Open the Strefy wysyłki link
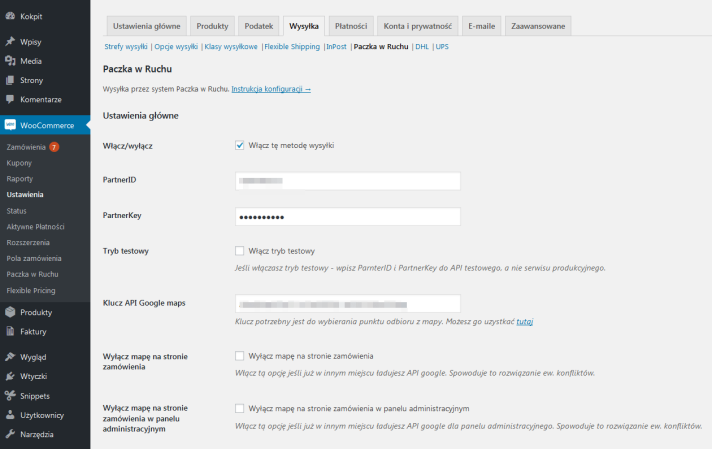This screenshot has height=449, width=712. pos(126,46)
